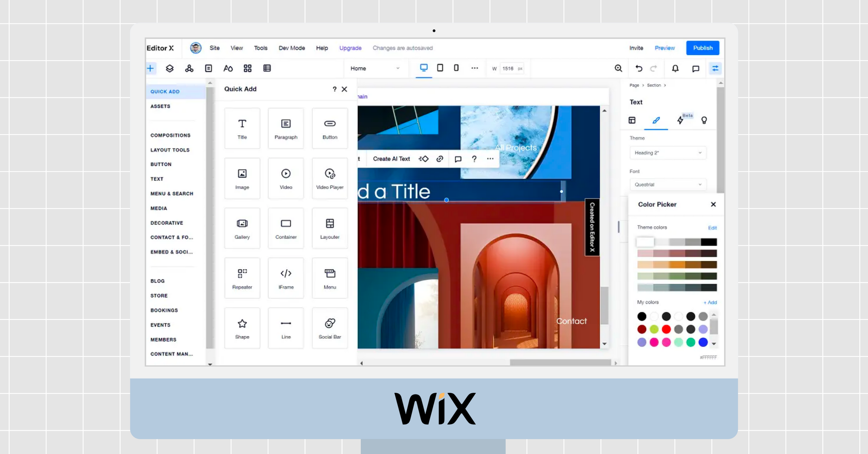Click the Upgrade link
Image resolution: width=868 pixels, height=454 pixels.
(350, 48)
